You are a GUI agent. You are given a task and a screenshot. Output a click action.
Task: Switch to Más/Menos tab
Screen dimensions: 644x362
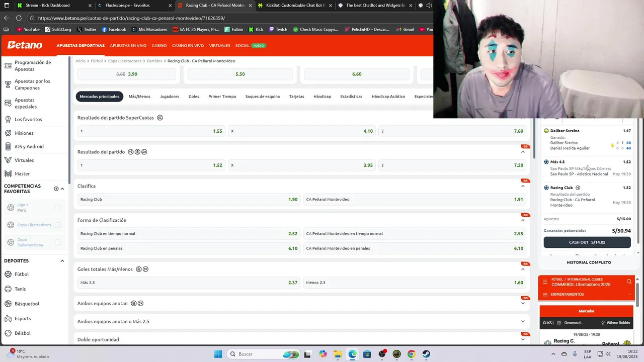click(139, 97)
